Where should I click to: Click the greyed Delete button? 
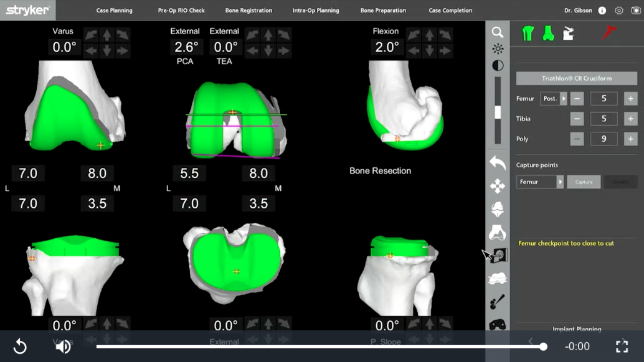tap(620, 182)
